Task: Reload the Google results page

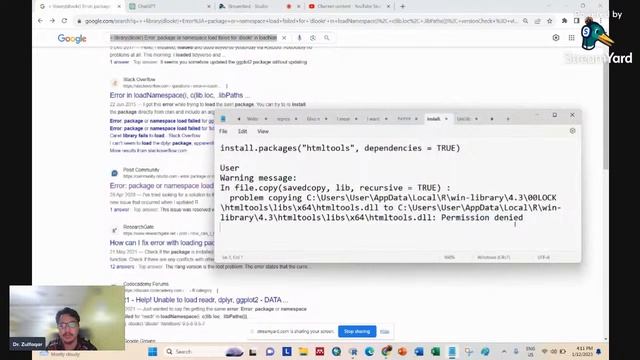Action: (x=64, y=21)
